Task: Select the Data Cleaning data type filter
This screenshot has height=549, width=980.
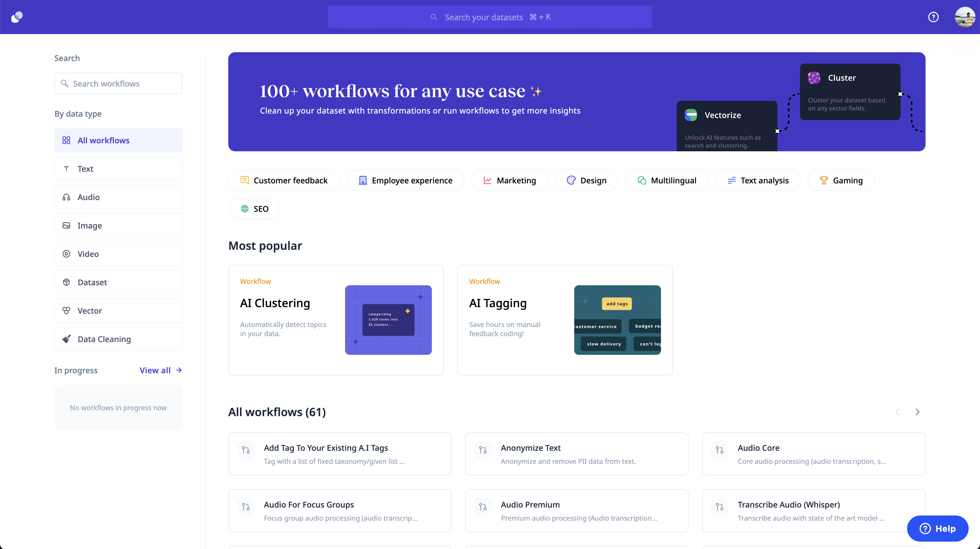Action: coord(118,339)
